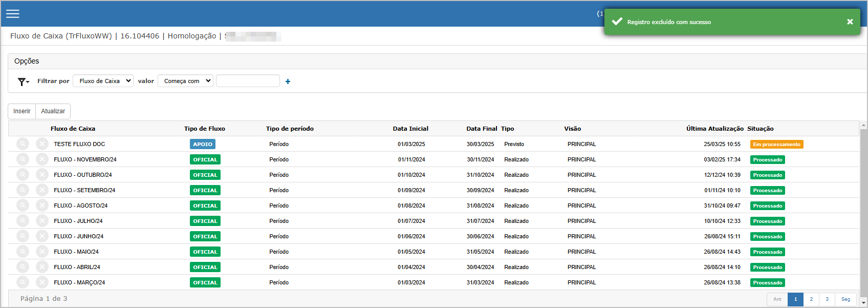Viewport: 868px width, 308px height.
Task: Click the '01/03/2025' initial date cell
Action: tap(411, 144)
